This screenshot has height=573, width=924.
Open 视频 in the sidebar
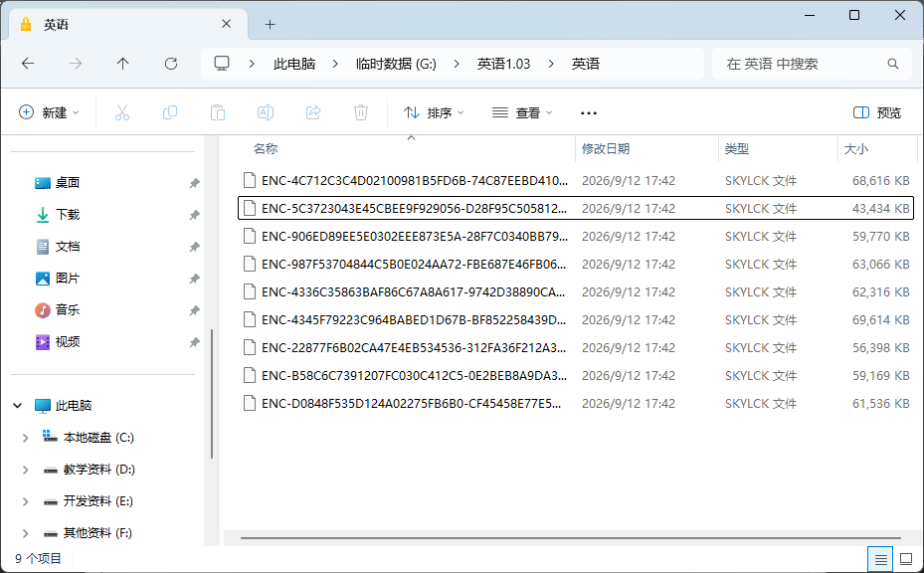pos(68,342)
